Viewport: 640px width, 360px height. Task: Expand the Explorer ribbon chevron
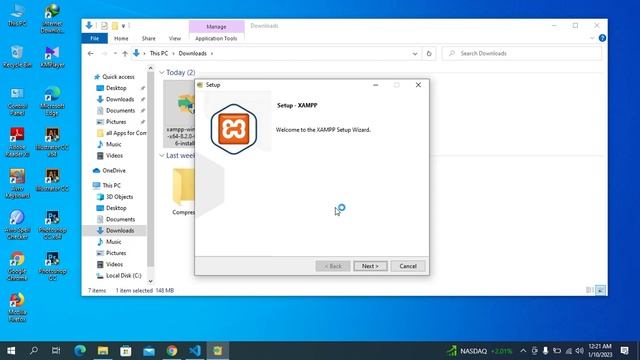click(592, 38)
